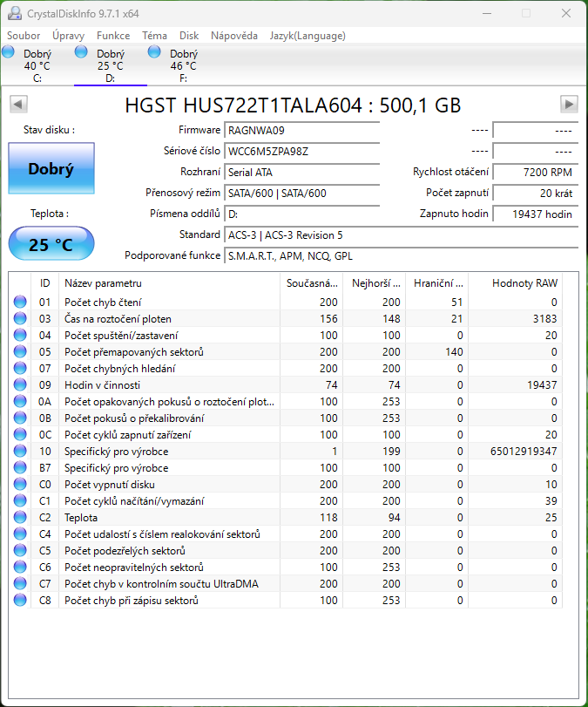The width and height of the screenshot is (588, 707).
Task: Click status icon for Počet vypnutí disku
Action: pos(20,484)
